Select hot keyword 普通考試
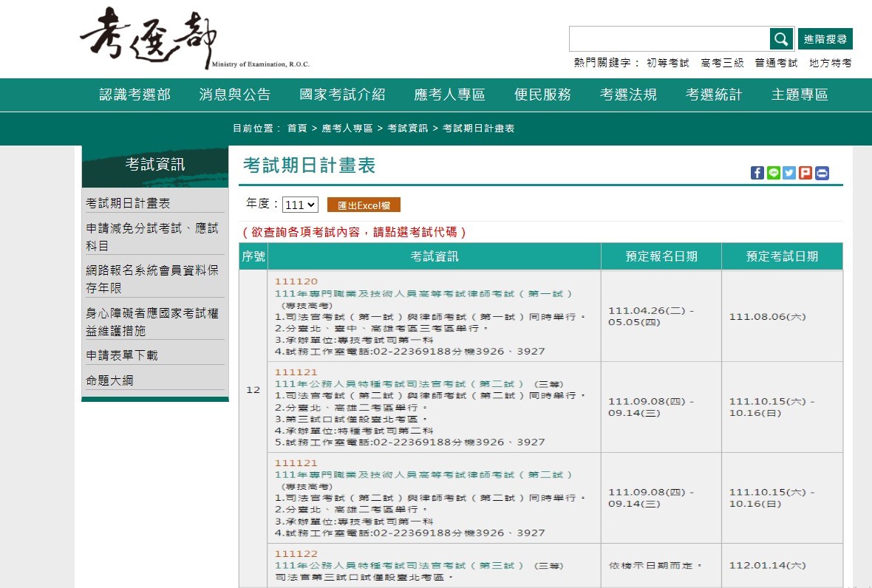The width and height of the screenshot is (872, 588). click(776, 63)
